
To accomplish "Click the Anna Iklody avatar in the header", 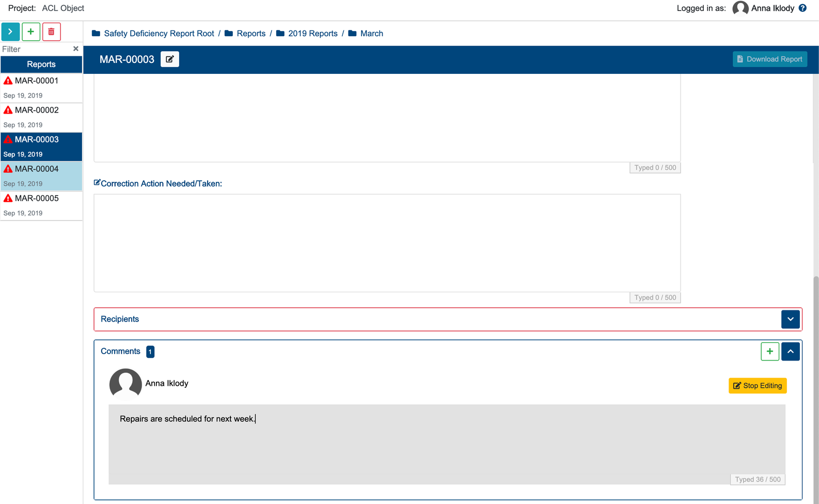I will click(x=741, y=8).
